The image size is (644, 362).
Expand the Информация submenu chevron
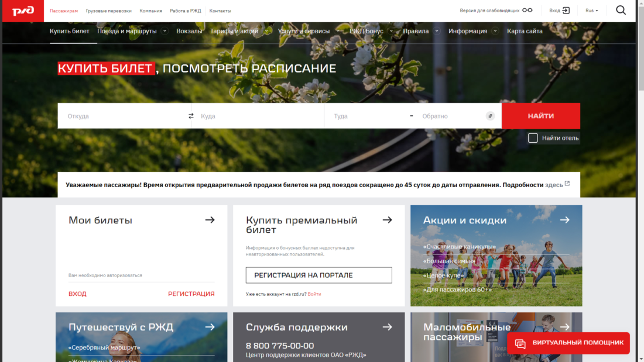(x=495, y=31)
